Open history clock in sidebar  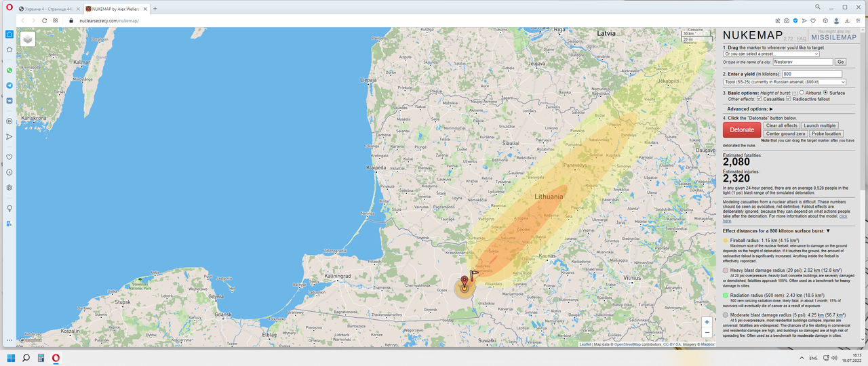pyautogui.click(x=9, y=172)
